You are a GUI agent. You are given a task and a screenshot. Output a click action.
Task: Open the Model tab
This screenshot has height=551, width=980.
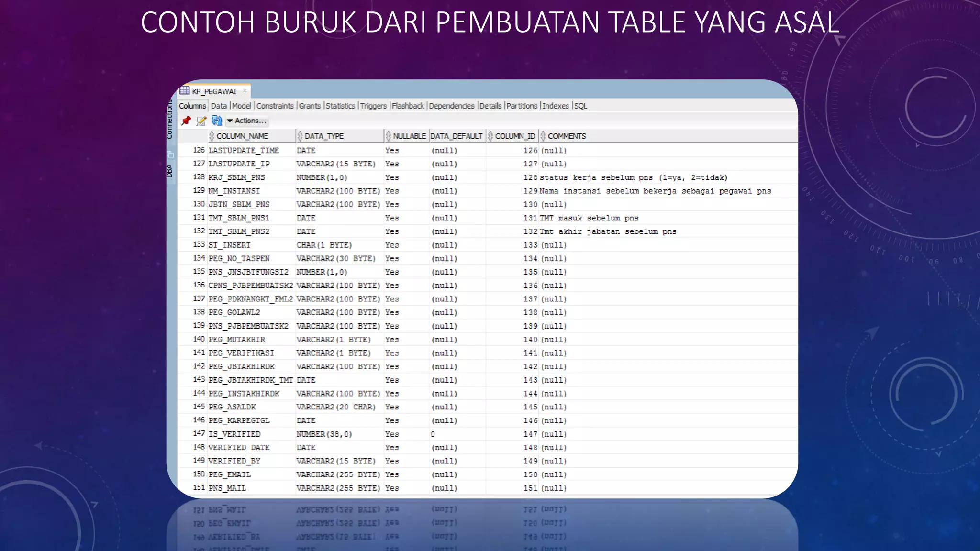coord(241,106)
